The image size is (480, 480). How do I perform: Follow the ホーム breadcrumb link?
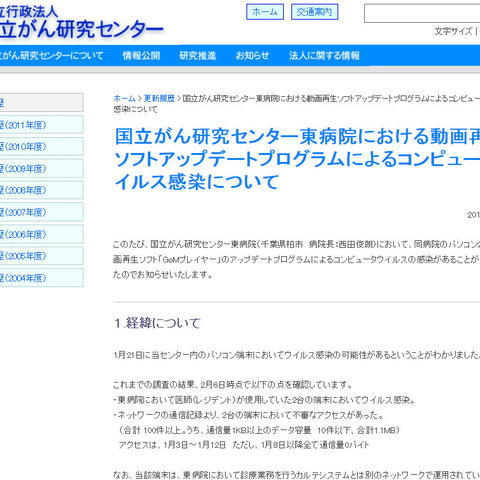124,98
